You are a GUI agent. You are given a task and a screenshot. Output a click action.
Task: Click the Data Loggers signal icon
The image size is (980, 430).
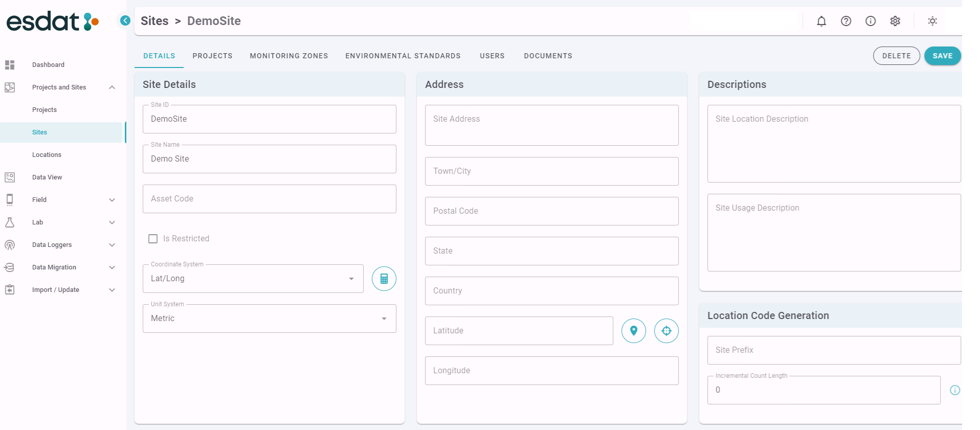pos(10,245)
